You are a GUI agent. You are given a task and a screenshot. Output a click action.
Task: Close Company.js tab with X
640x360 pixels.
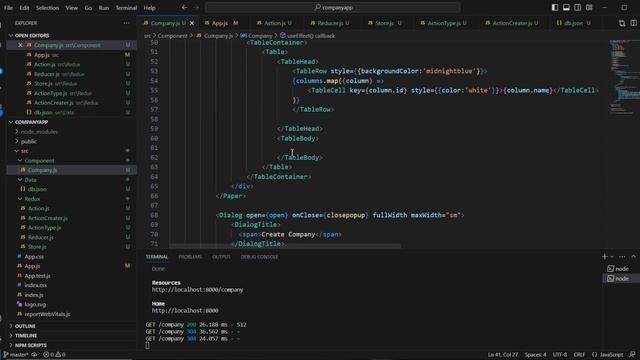click(192, 23)
